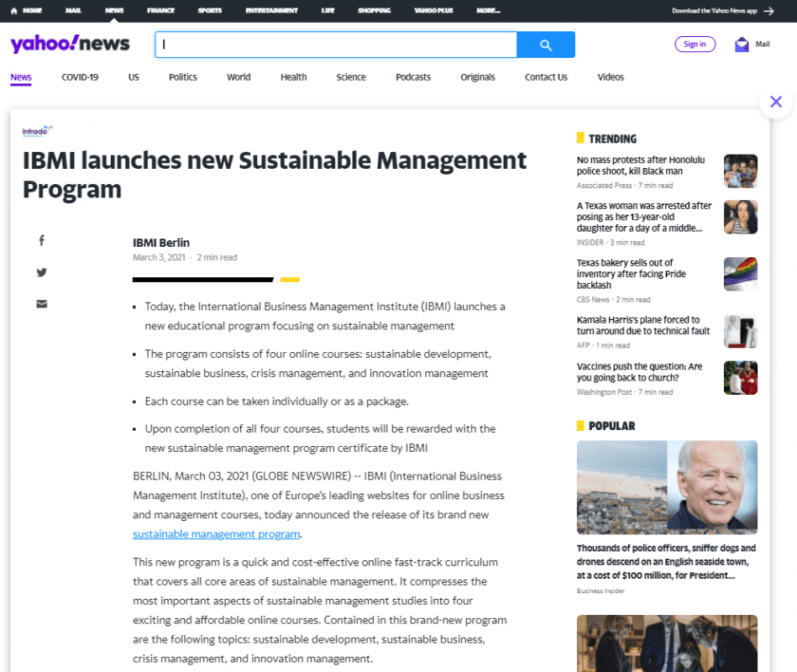Click Kamala Harris plane thumbnail
The image size is (797, 672).
741,331
